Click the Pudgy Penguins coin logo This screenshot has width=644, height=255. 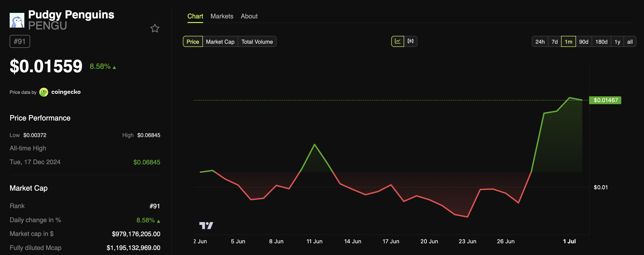click(x=17, y=20)
